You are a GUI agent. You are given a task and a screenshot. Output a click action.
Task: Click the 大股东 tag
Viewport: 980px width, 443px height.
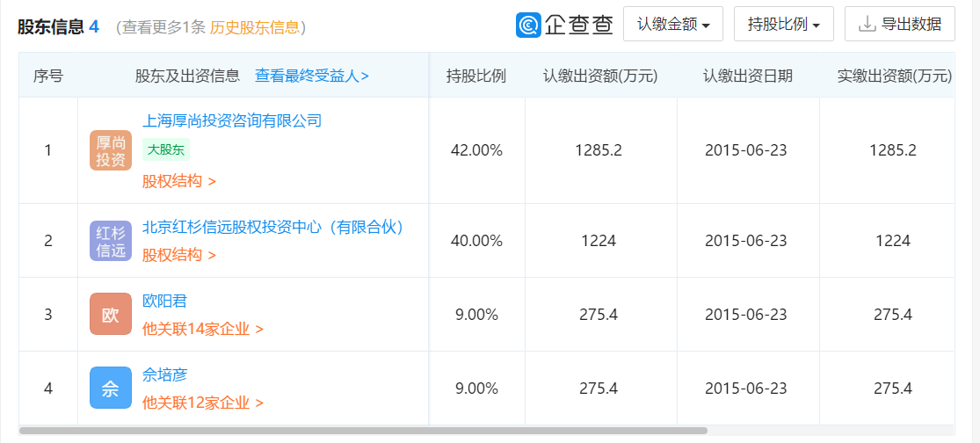tap(166, 150)
